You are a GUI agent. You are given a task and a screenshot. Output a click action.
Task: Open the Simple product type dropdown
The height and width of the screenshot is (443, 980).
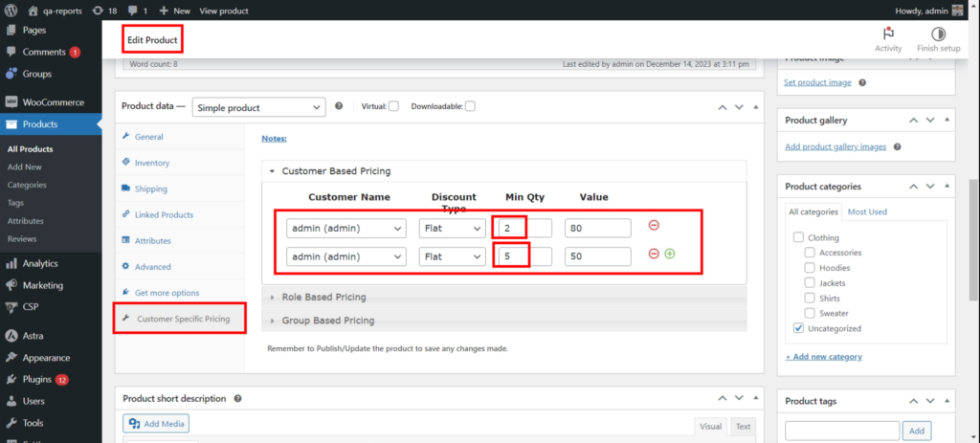point(258,108)
